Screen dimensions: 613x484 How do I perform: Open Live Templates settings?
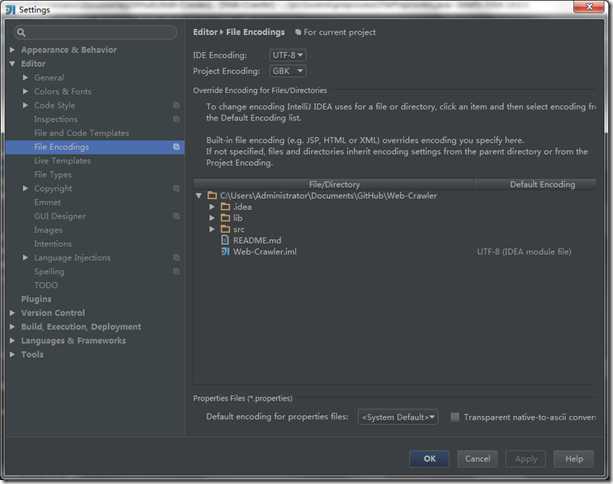tap(62, 161)
